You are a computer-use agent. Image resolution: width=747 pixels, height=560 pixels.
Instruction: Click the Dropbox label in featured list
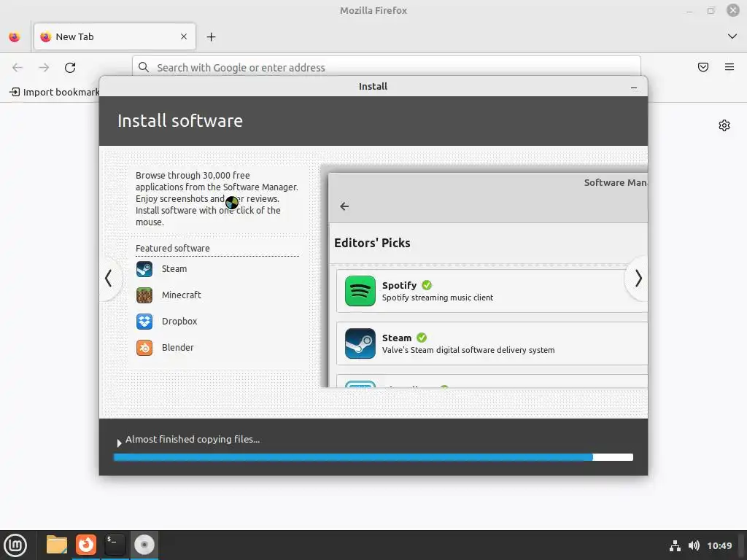(x=179, y=321)
